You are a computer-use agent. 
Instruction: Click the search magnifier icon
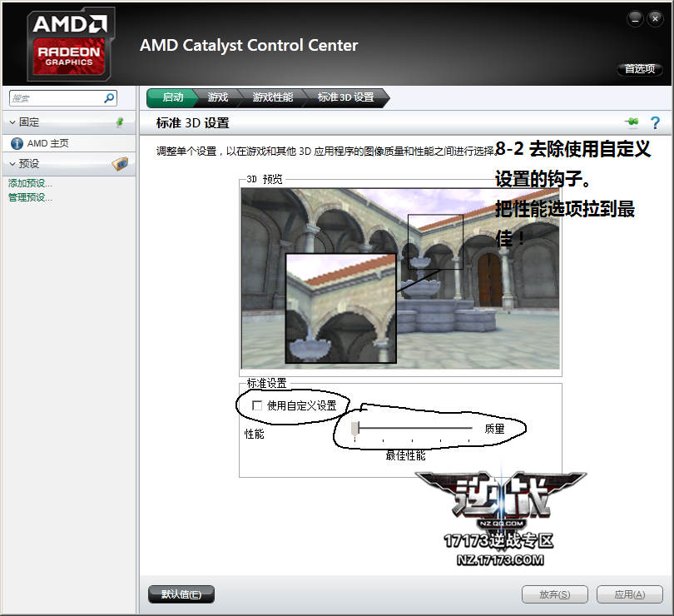tap(109, 98)
